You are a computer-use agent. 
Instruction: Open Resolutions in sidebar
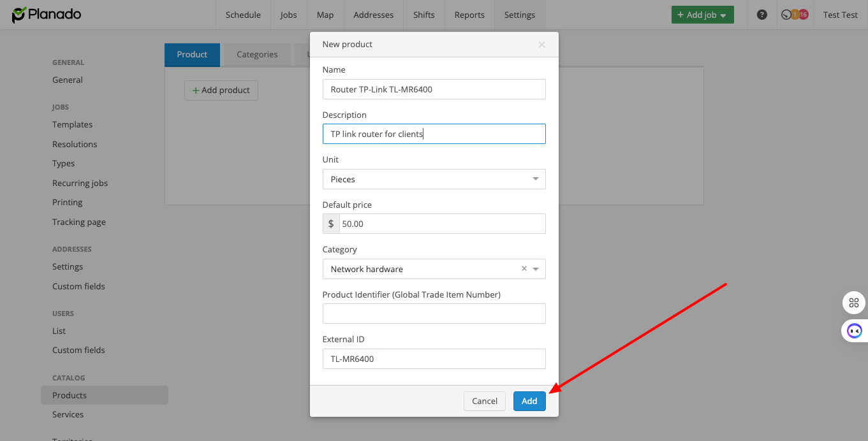coord(75,145)
